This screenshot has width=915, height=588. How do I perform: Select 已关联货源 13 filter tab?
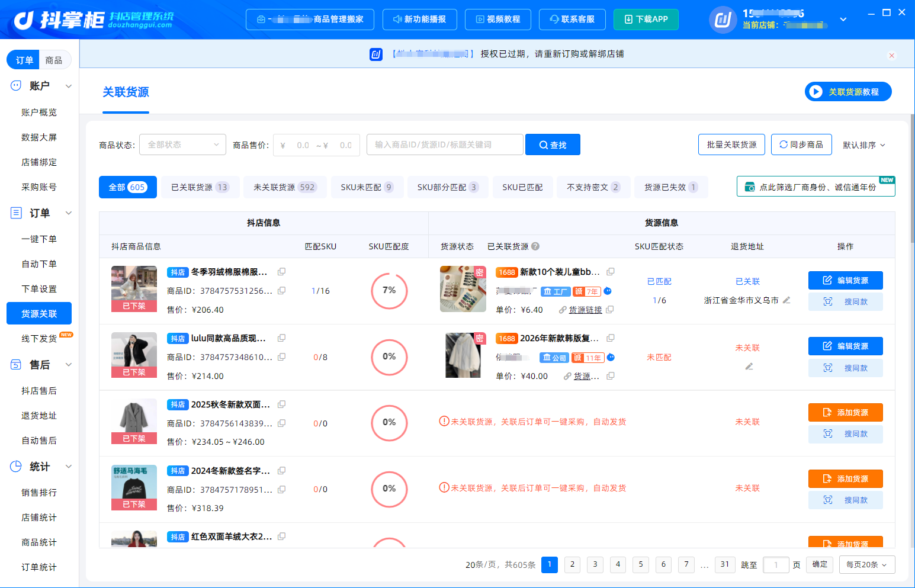click(x=200, y=187)
